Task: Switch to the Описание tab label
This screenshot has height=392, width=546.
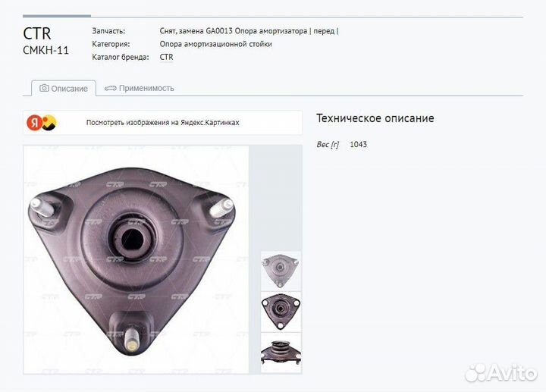Action: [69, 89]
